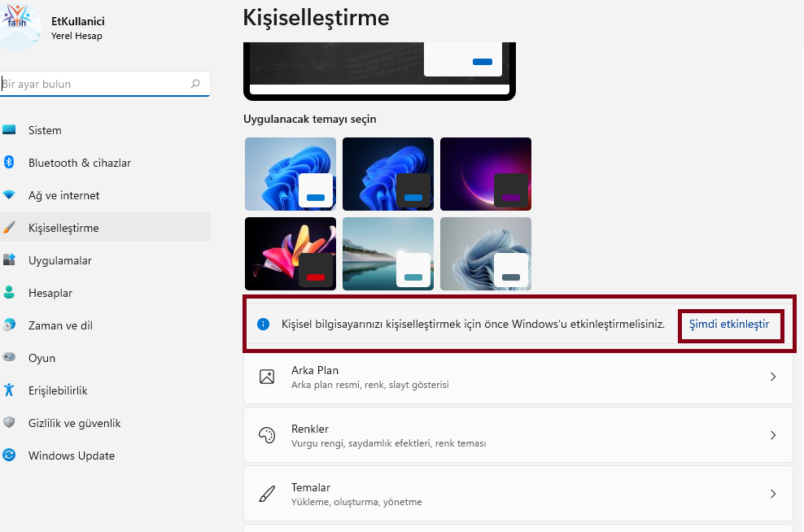Image resolution: width=804 pixels, height=532 pixels.
Task: Select the lake landscape theme
Action: [x=388, y=254]
